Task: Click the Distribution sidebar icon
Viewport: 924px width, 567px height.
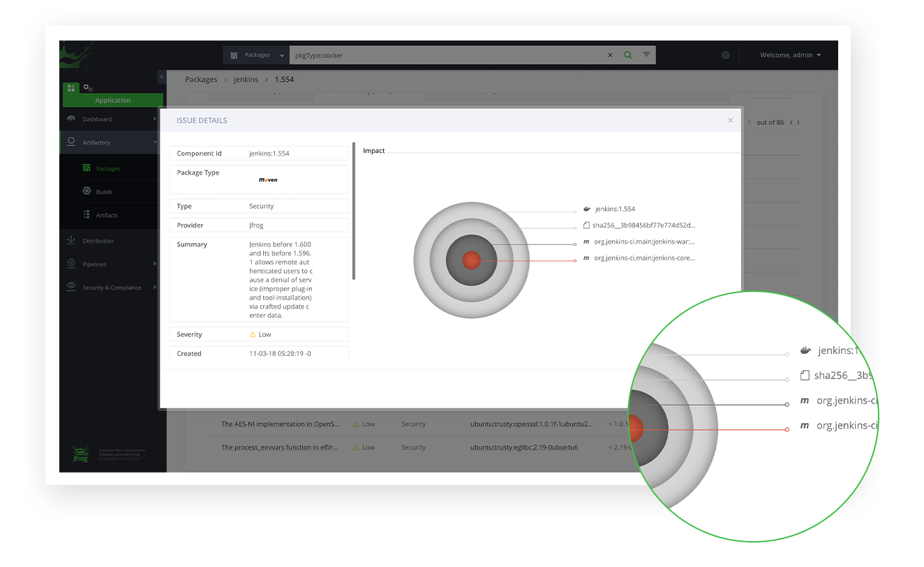Action: [71, 240]
